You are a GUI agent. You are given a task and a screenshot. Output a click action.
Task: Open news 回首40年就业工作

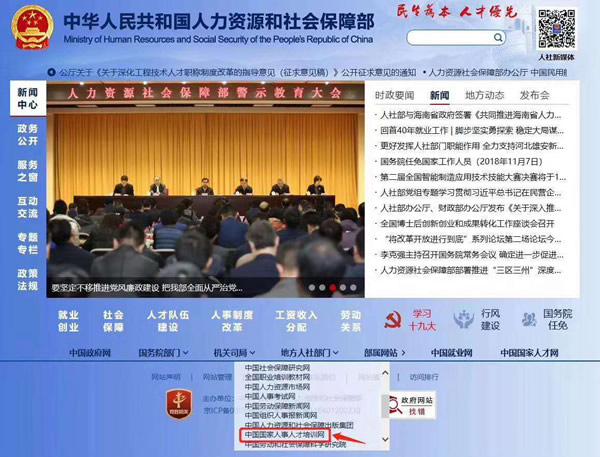pos(472,131)
